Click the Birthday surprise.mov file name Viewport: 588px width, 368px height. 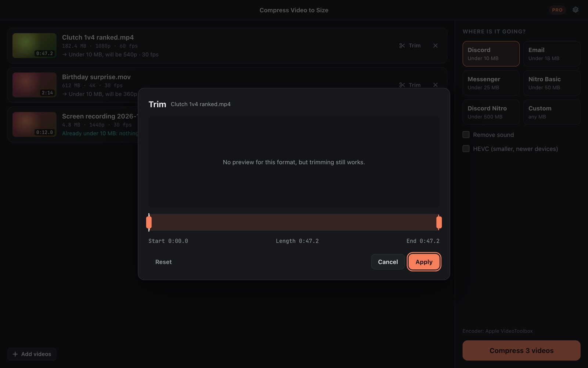(96, 77)
